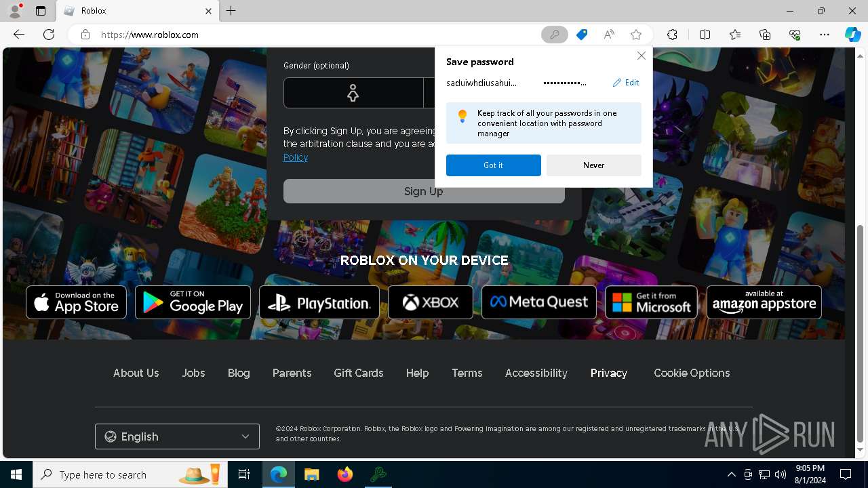Open Favorites list icon
868x488 pixels.
[735, 35]
